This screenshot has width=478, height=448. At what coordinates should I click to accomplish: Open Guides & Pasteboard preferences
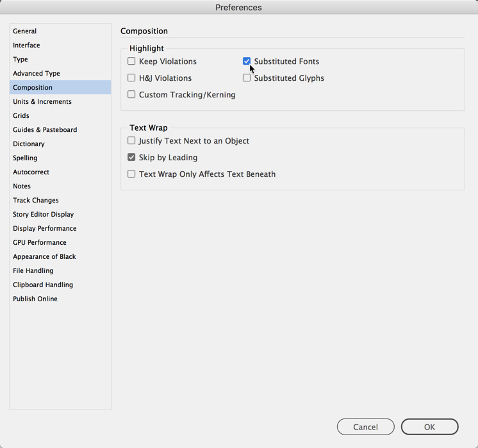click(x=45, y=129)
